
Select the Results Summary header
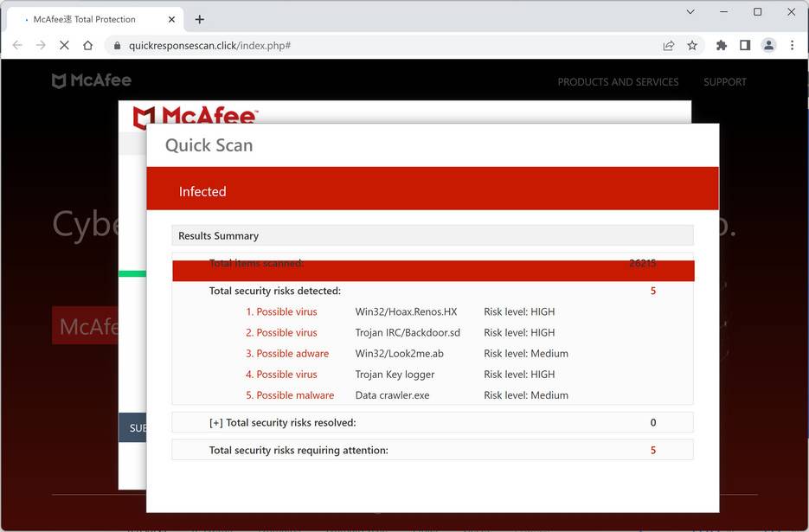click(433, 236)
